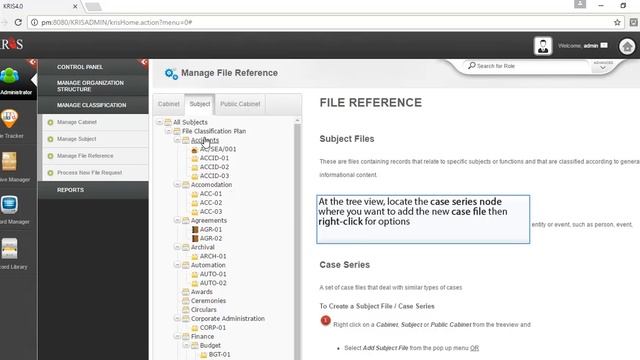Select the Awards tree item
640x360 pixels.
(x=202, y=292)
